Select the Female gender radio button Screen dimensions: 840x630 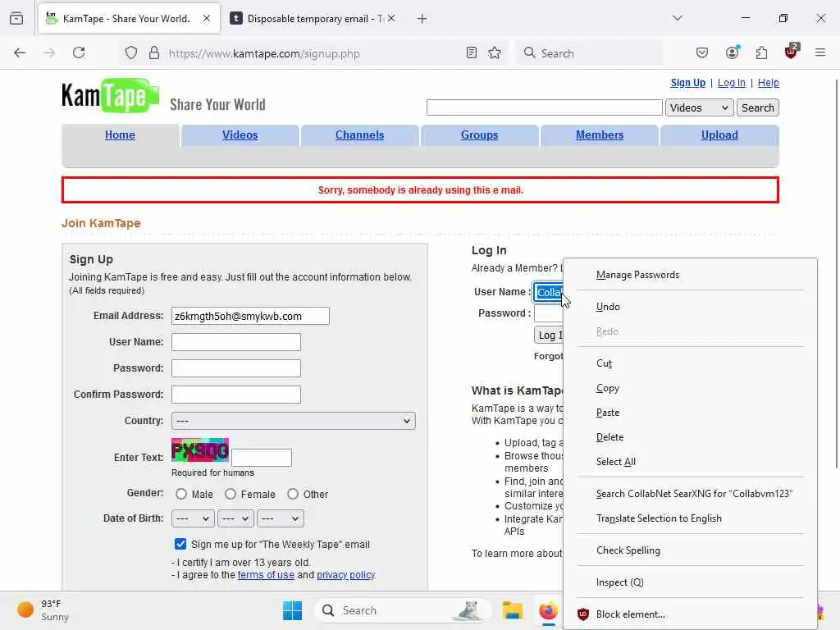pyautogui.click(x=231, y=494)
